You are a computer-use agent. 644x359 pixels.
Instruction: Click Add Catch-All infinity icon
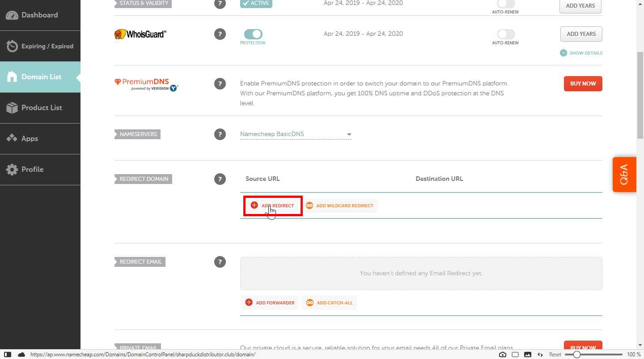310,303
